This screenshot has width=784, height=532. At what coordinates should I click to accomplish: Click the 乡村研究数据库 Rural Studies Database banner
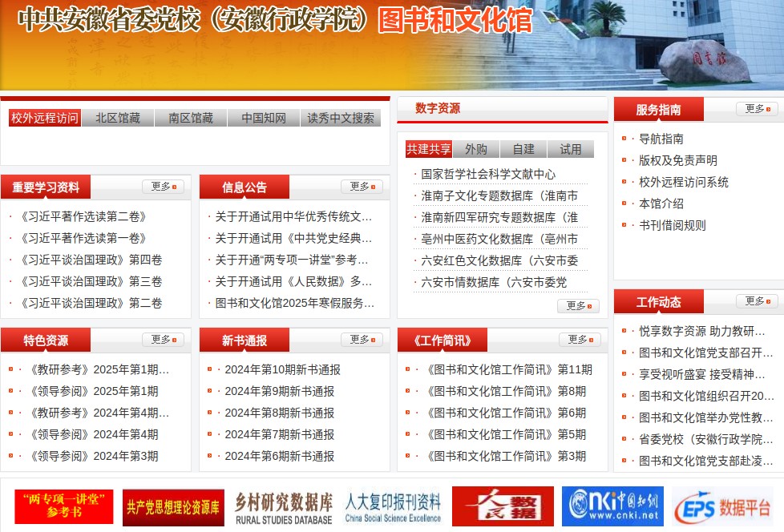point(284,507)
